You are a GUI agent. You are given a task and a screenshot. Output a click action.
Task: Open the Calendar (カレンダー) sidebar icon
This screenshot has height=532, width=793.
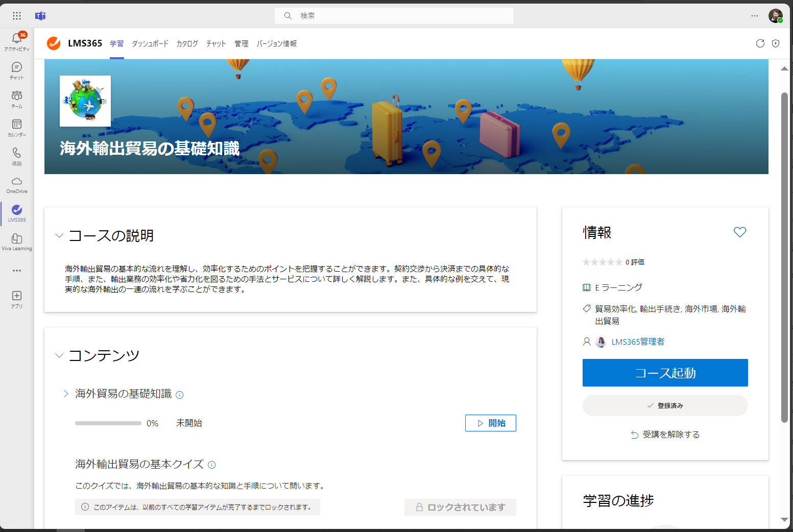pos(17,128)
